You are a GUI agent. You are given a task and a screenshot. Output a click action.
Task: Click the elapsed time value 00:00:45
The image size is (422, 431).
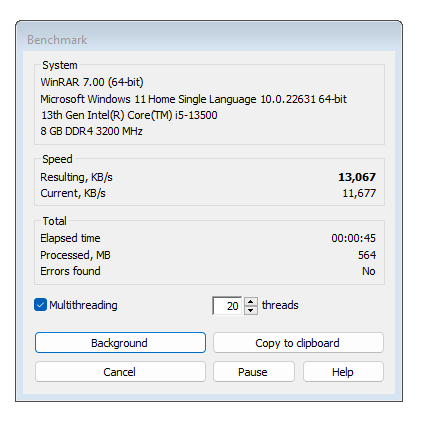point(353,238)
